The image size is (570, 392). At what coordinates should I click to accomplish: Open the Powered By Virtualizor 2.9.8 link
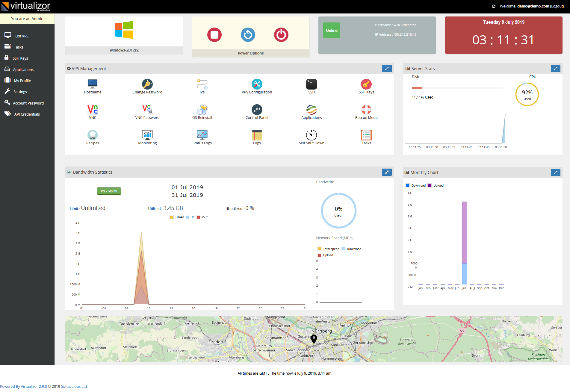pos(24,387)
